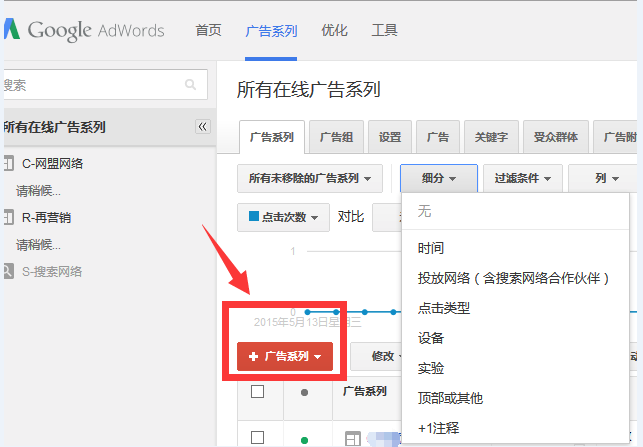643x447 pixels.
Task: Select 点击类型 in segment menu
Action: click(515, 308)
